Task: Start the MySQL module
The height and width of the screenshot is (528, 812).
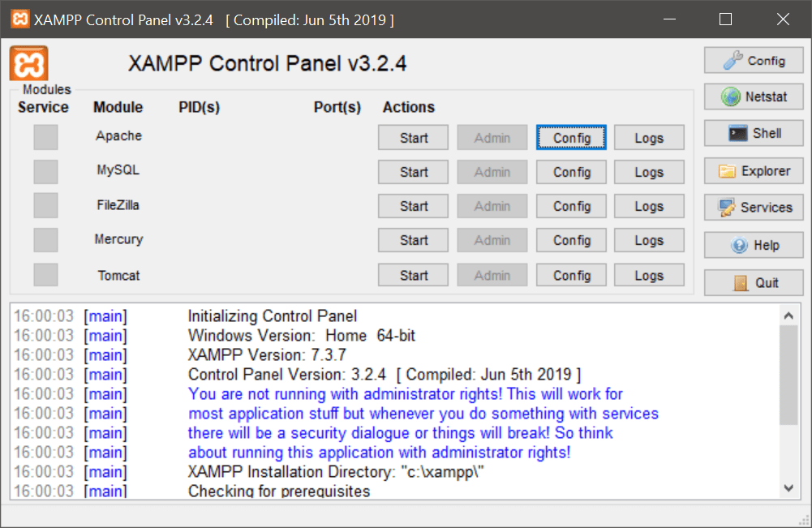Action: (413, 172)
